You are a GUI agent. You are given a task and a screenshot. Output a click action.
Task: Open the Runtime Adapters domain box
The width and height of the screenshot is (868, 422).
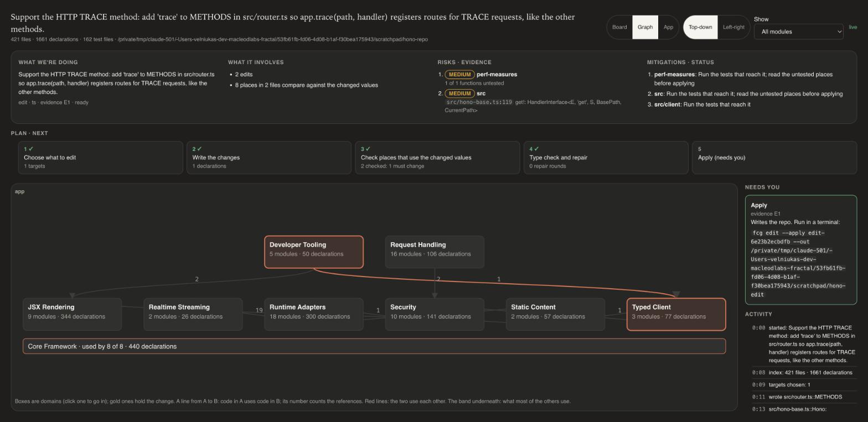(314, 315)
